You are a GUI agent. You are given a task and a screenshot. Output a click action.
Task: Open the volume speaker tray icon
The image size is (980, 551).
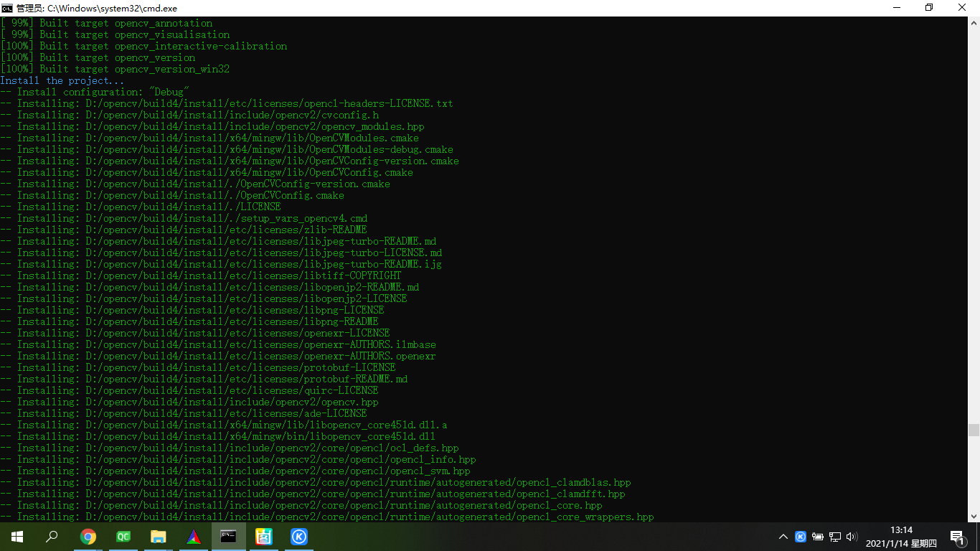click(852, 537)
